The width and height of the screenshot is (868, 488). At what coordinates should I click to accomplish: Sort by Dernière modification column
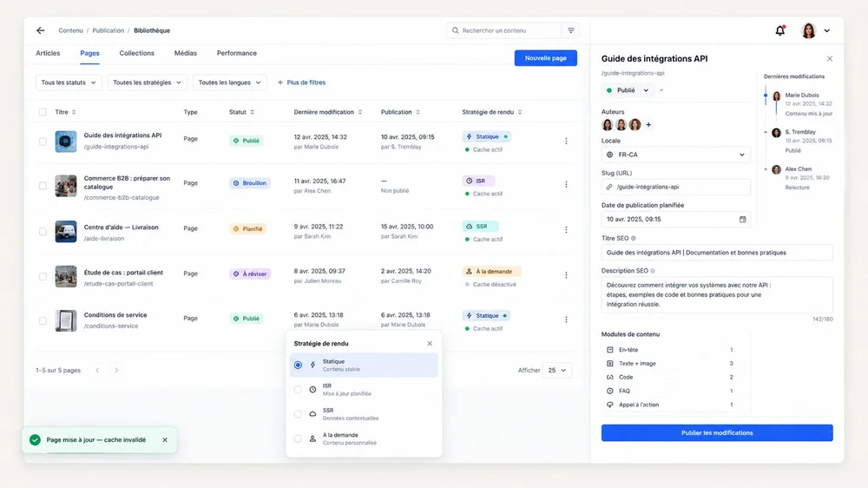coord(360,112)
